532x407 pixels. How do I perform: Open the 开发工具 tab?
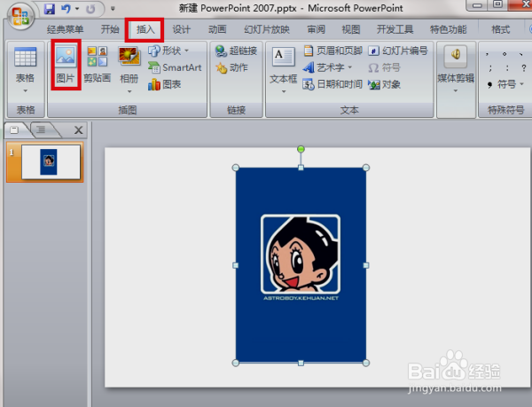395,29
